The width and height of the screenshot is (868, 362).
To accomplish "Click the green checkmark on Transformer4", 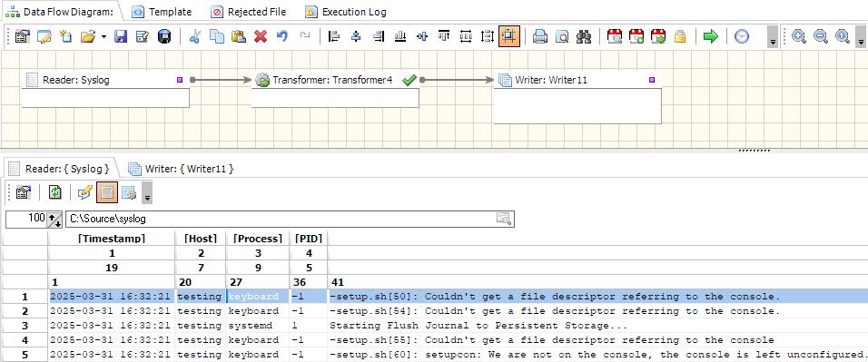I will pyautogui.click(x=409, y=80).
